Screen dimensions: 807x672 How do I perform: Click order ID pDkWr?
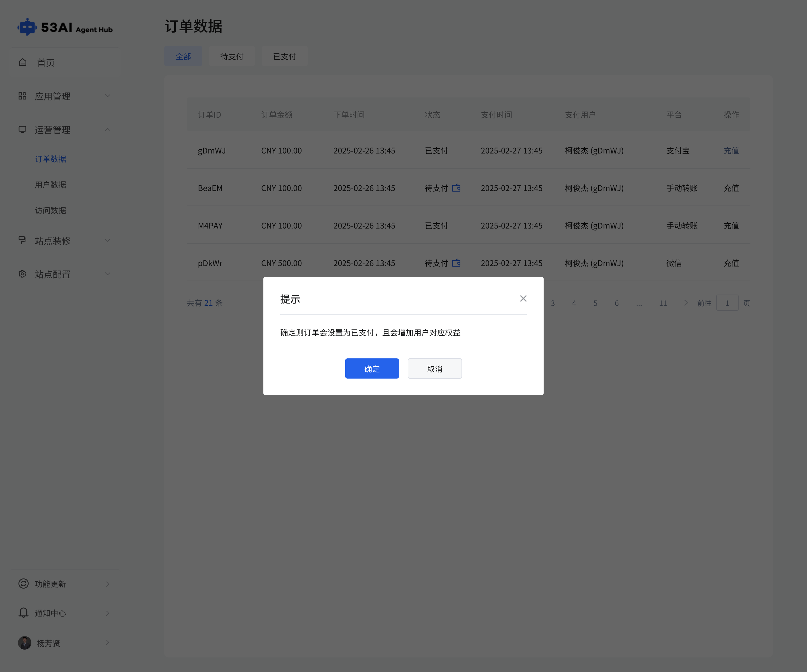point(210,263)
